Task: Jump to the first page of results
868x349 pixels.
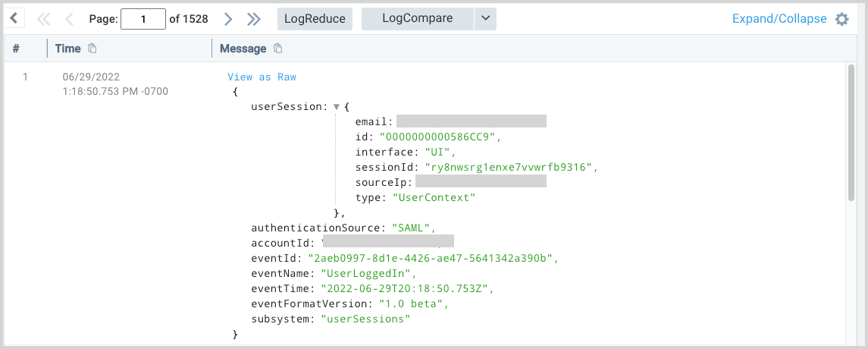Action: [43, 19]
